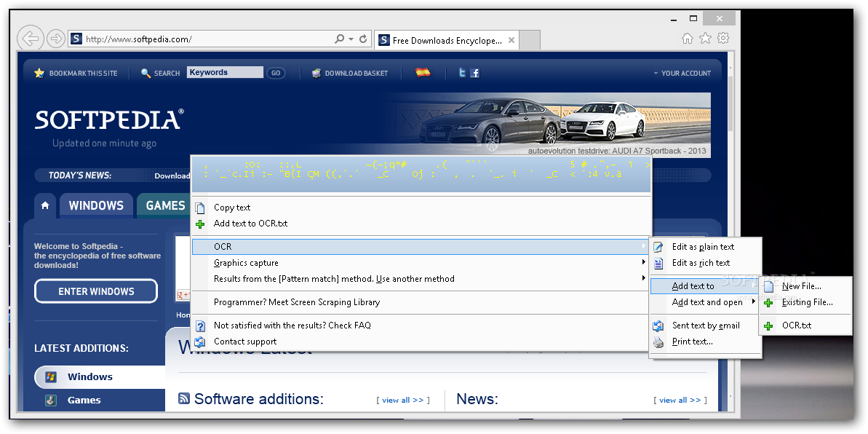Open the Facebook icon on Softpedia header
Viewport: 868px width, 434px height.
474,73
